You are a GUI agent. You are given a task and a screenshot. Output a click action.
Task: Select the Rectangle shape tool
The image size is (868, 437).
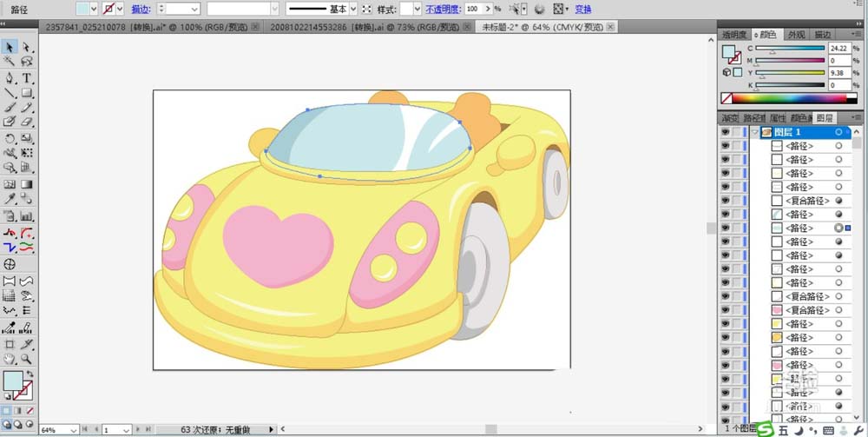pyautogui.click(x=27, y=93)
